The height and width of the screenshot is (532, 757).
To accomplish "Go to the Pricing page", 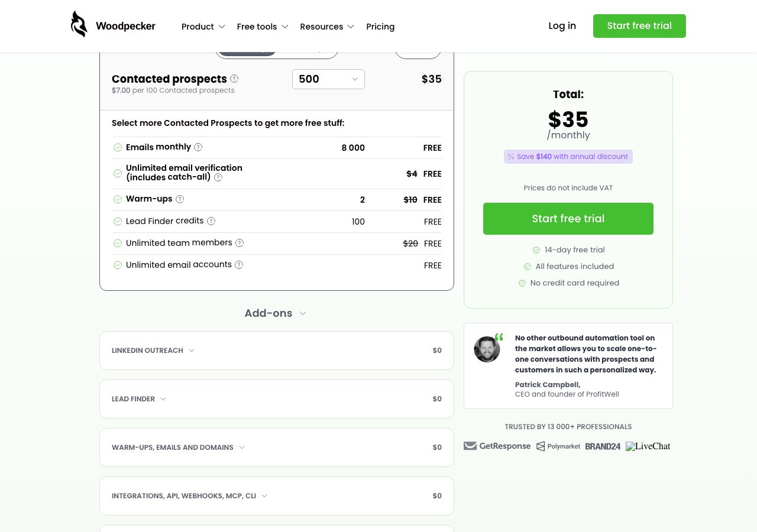I will [x=380, y=27].
